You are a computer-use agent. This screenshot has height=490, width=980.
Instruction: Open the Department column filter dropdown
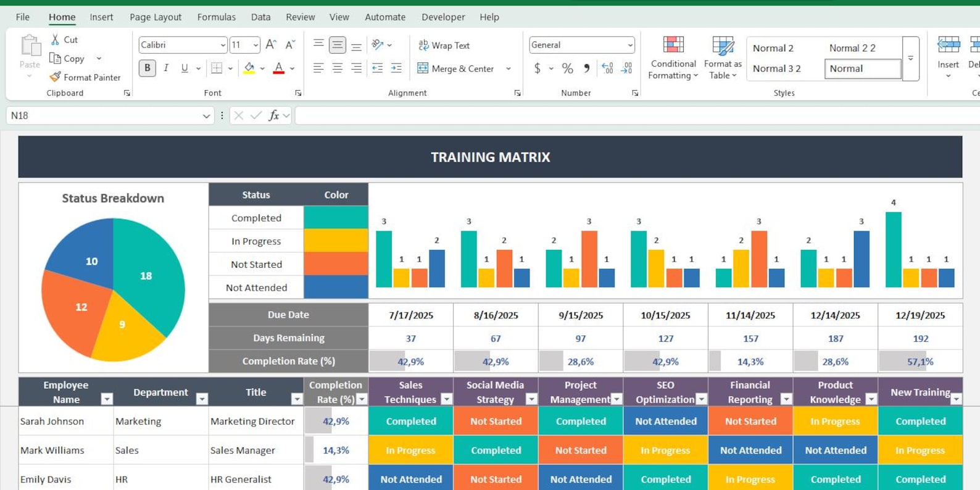[202, 399]
